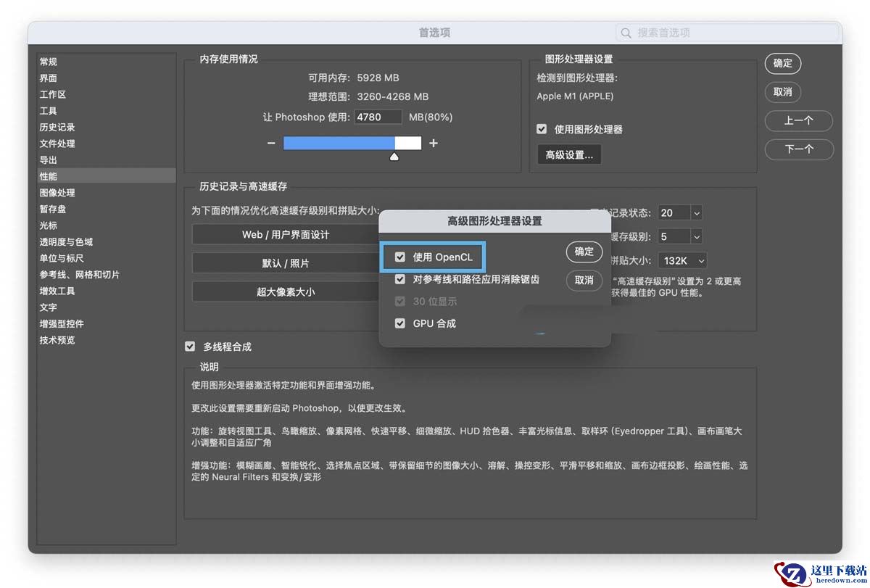Select 技术预览 in the sidebar

57,340
